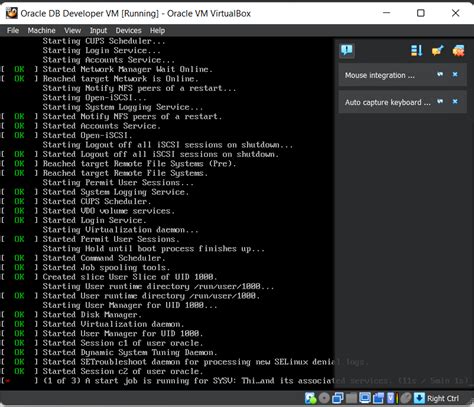Image resolution: width=474 pixels, height=407 pixels.
Task: Minimize the Oracle DB Developer VM window
Action: 386,13
